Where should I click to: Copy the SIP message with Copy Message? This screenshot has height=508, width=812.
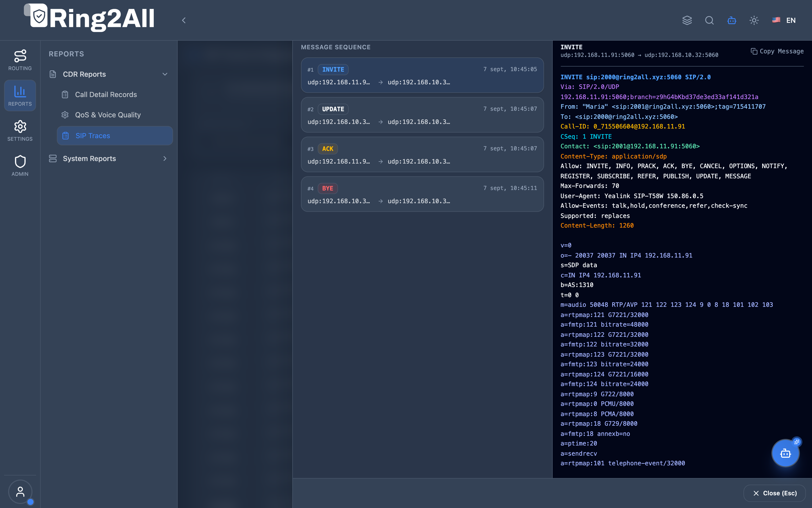[x=777, y=51]
